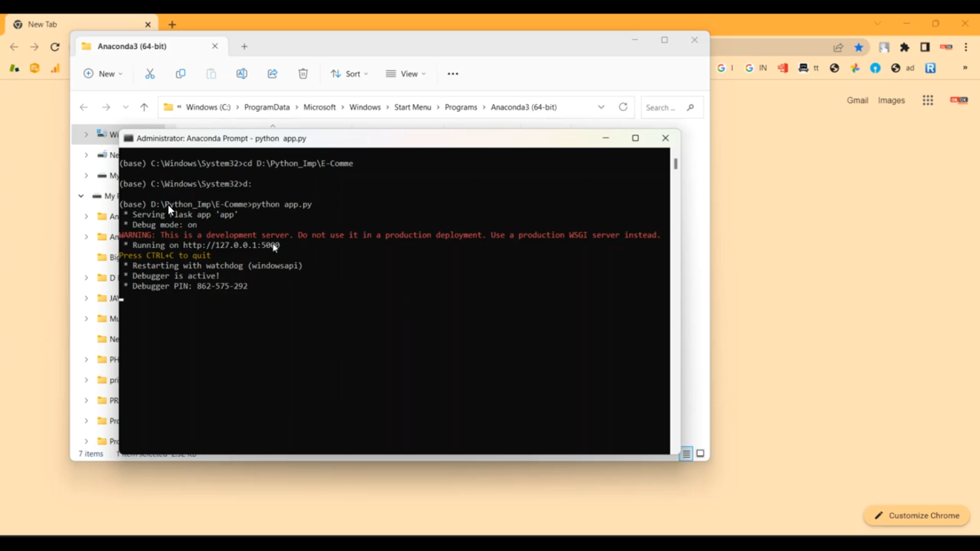This screenshot has height=551, width=980.
Task: Click the Customize Chrome button
Action: [x=917, y=516]
